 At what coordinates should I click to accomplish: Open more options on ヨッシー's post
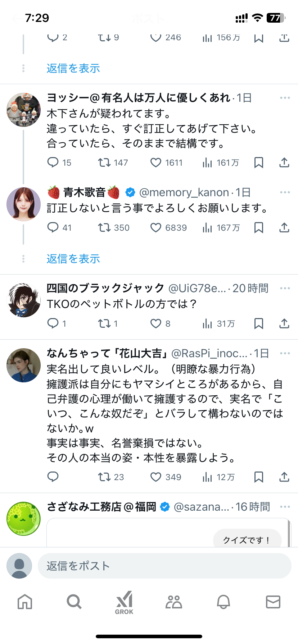(285, 98)
